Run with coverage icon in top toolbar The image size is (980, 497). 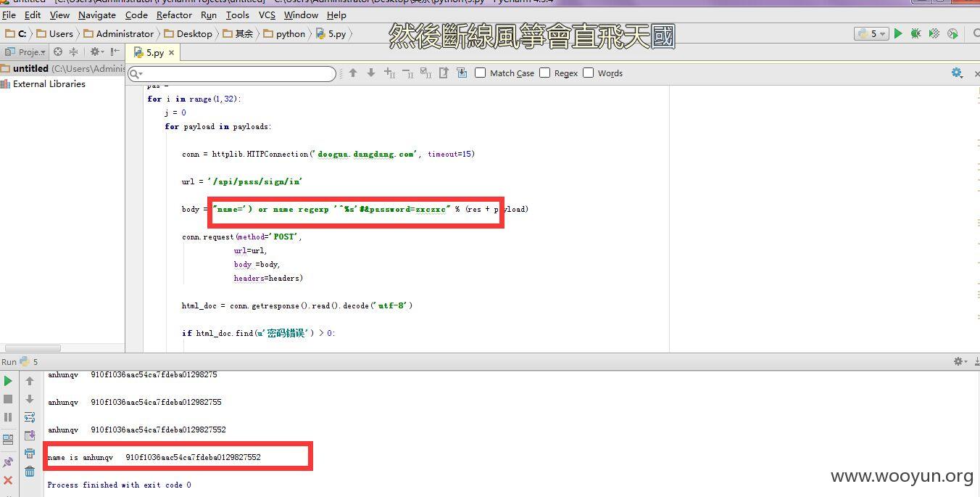pos(934,33)
